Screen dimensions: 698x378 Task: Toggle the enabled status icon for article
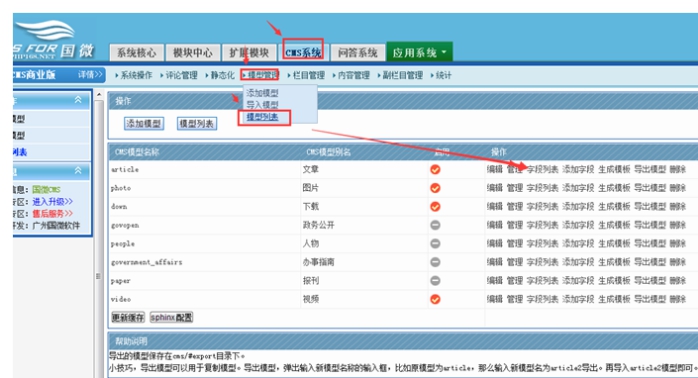tap(435, 170)
